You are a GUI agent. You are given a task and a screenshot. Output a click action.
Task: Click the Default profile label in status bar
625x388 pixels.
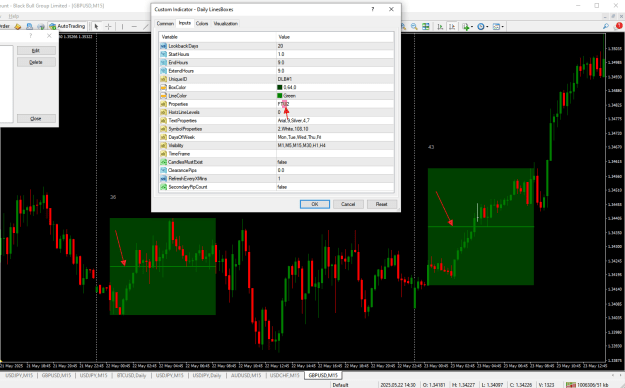coord(341,385)
